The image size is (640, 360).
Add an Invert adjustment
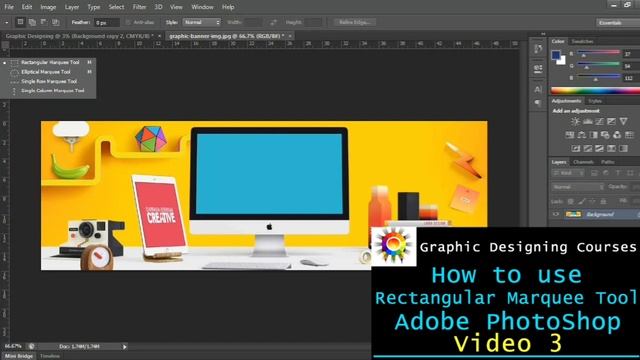coord(576,148)
